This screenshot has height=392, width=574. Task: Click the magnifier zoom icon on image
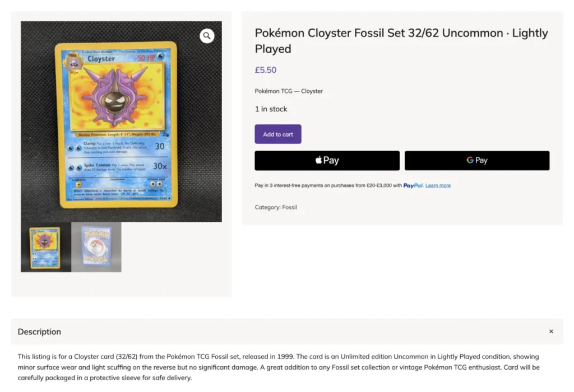207,36
